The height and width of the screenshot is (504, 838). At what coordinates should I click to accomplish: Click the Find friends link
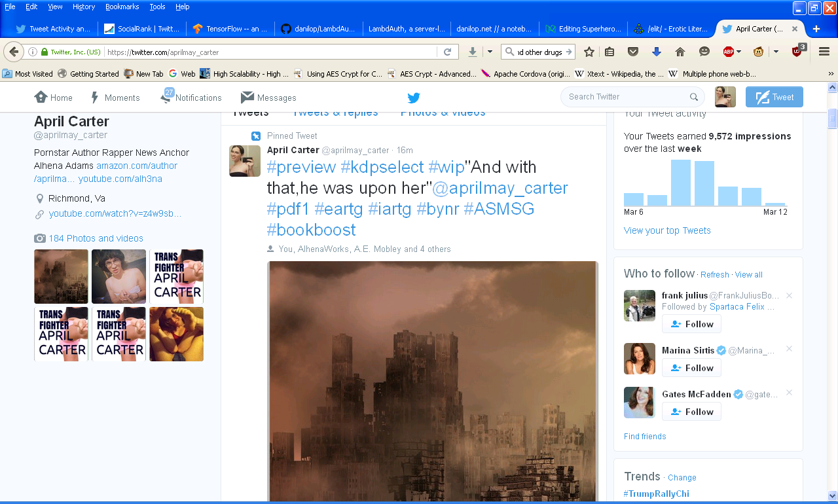point(645,437)
